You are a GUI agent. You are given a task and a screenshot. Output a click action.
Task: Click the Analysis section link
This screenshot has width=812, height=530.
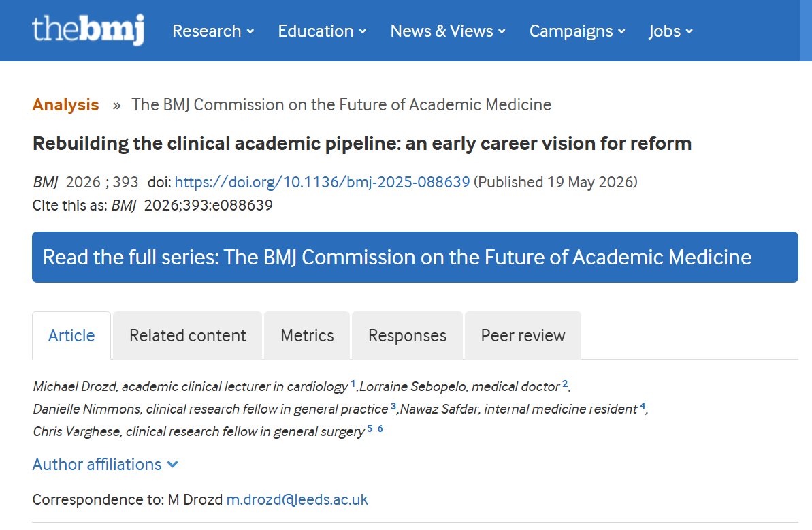[x=65, y=105]
